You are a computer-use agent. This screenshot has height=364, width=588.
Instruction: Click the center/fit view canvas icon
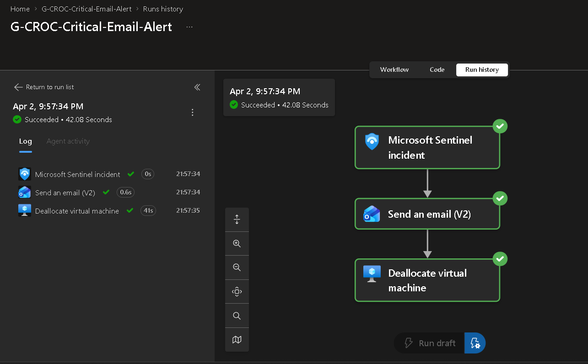[x=237, y=292]
